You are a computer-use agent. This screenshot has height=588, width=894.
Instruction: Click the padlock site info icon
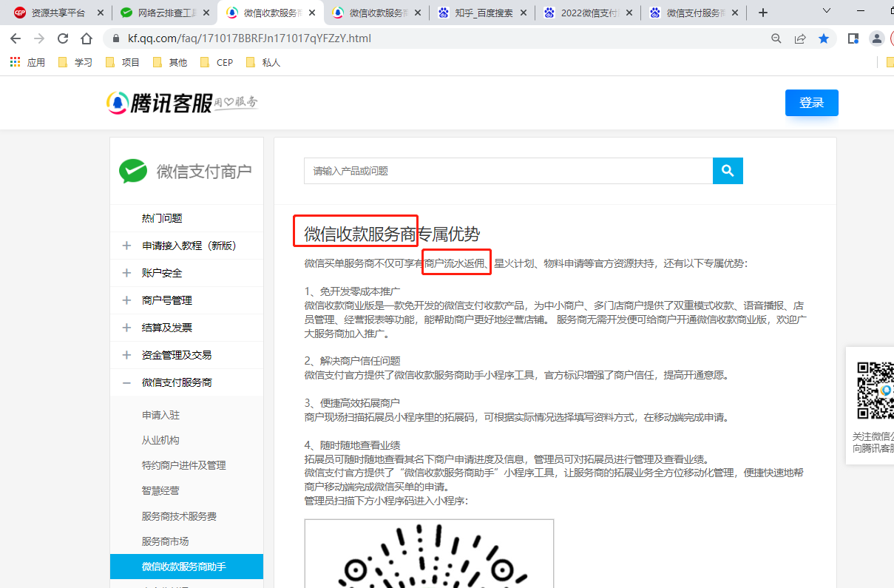tap(115, 38)
